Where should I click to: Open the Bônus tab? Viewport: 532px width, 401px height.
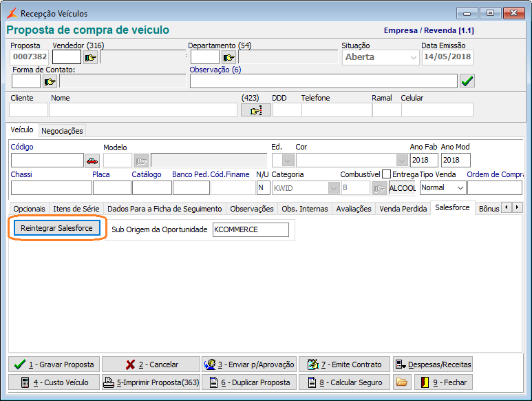click(x=489, y=209)
